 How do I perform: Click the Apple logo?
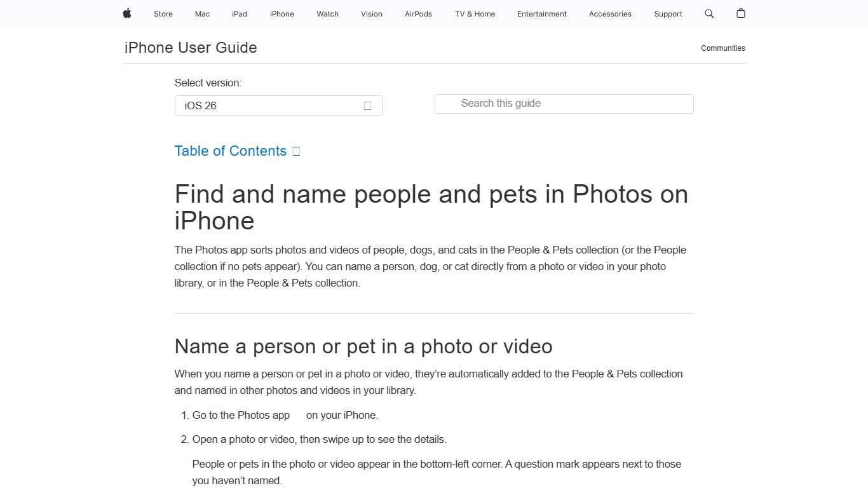pos(126,13)
